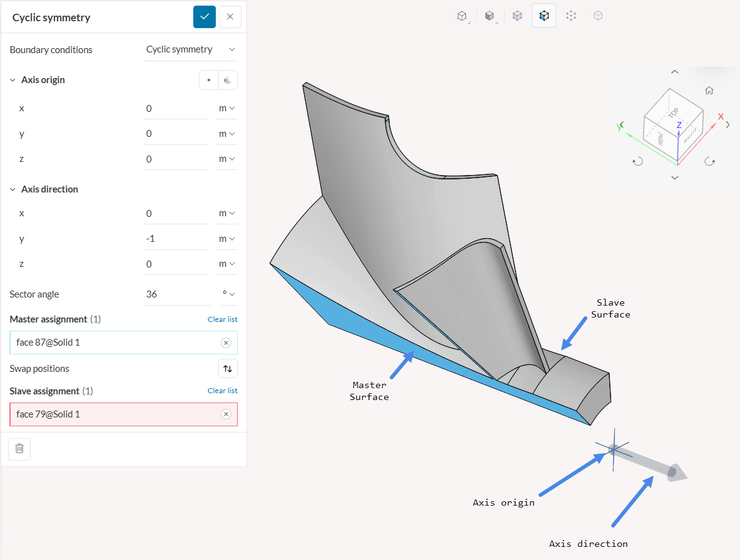740x560 pixels.
Task: Clear list of Master assignment
Action: tap(222, 319)
